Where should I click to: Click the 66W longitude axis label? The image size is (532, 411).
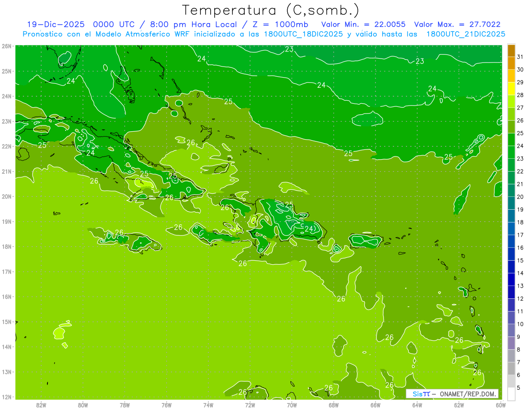click(x=376, y=405)
